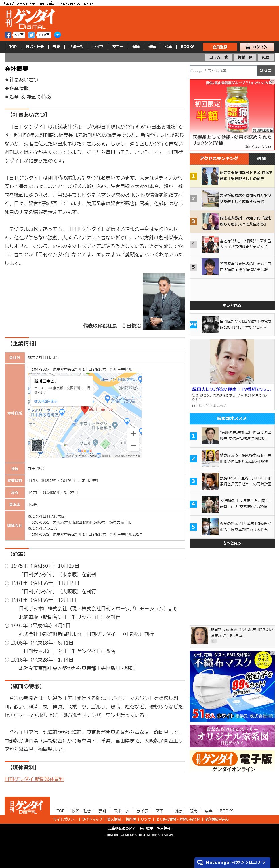The height and width of the screenshot is (868, 279).
Task: Open the 杏とは“リモート離婚” article
Action: pos(232,244)
